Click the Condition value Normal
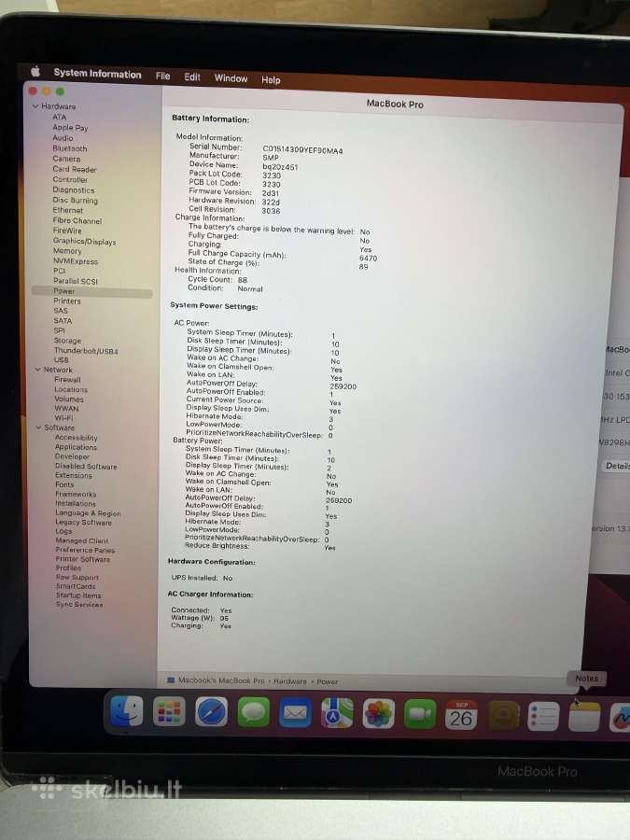The image size is (630, 840). pos(250,288)
